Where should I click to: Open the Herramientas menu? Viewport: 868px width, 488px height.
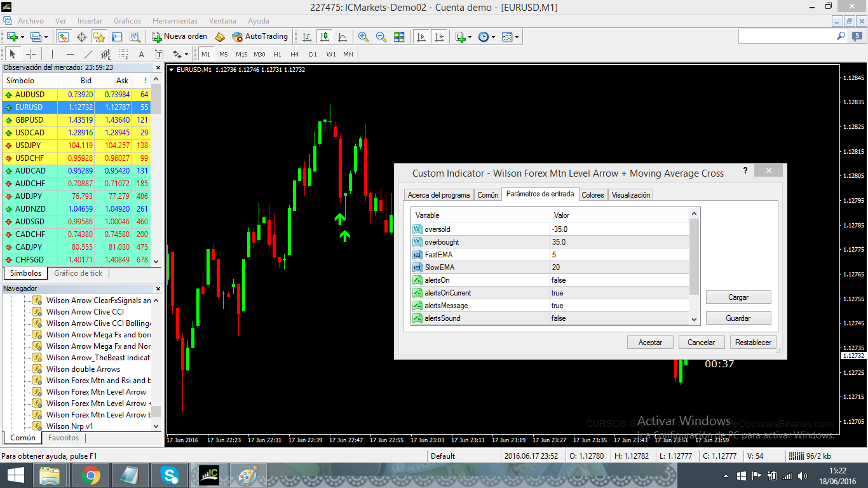pos(175,21)
